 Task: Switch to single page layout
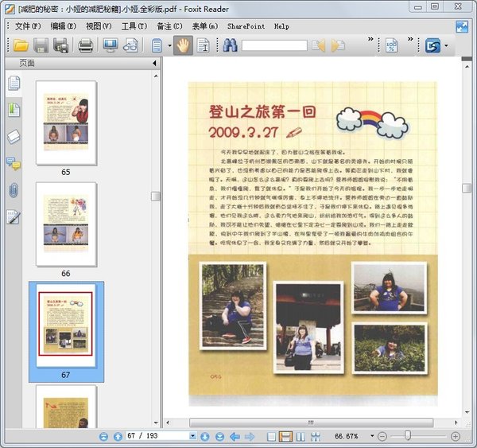point(272,436)
